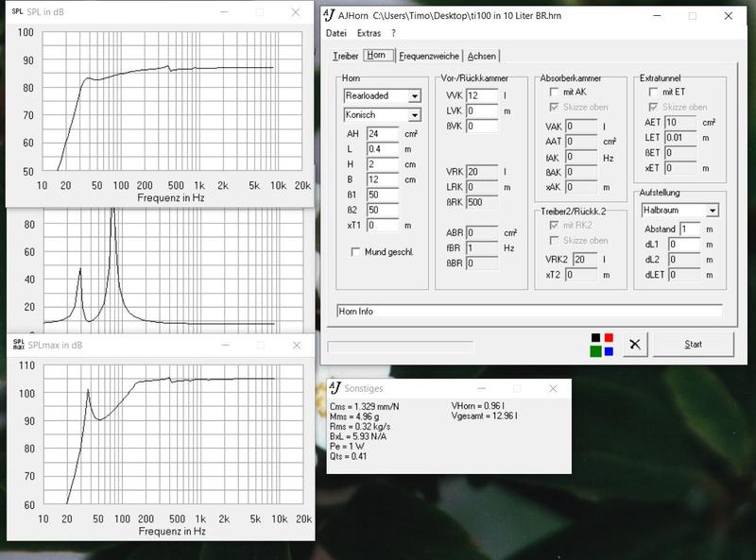
Task: Close the Sonstiges info window
Action: (553, 388)
